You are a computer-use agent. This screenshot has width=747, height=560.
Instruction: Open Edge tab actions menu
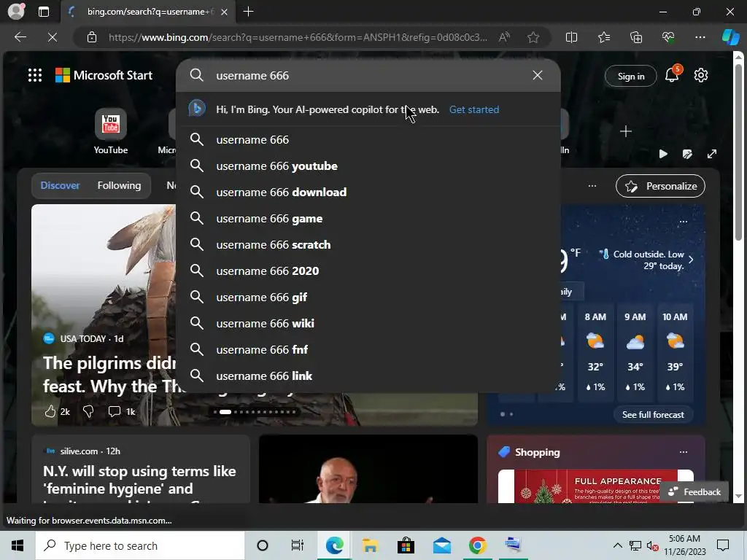(x=43, y=12)
